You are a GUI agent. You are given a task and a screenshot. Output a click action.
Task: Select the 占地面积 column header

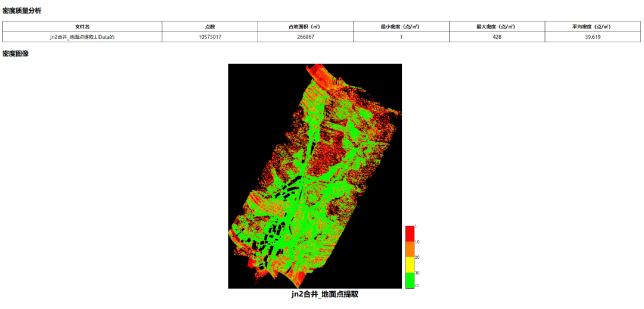tap(305, 27)
